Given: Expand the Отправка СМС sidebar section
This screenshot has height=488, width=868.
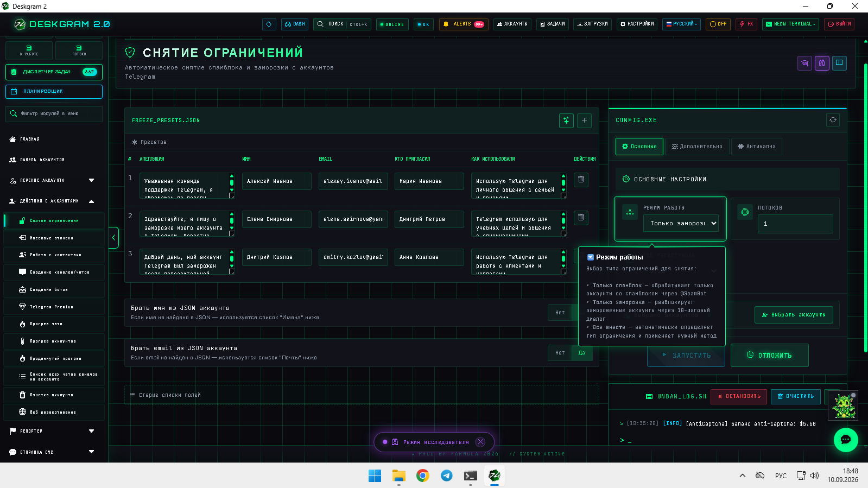Looking at the screenshot, I should (x=53, y=452).
